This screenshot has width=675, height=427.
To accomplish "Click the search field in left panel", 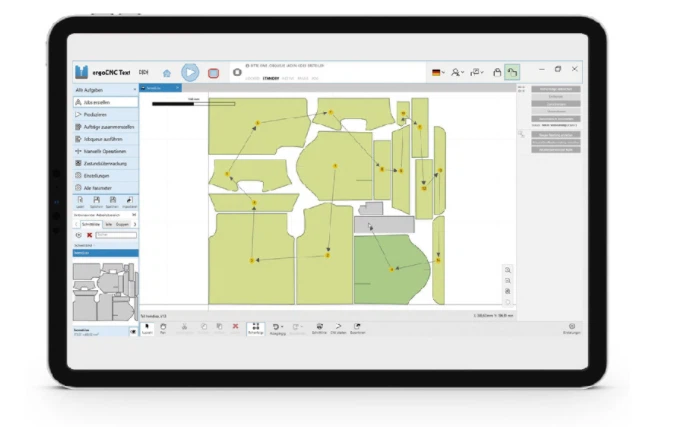I will coord(115,235).
